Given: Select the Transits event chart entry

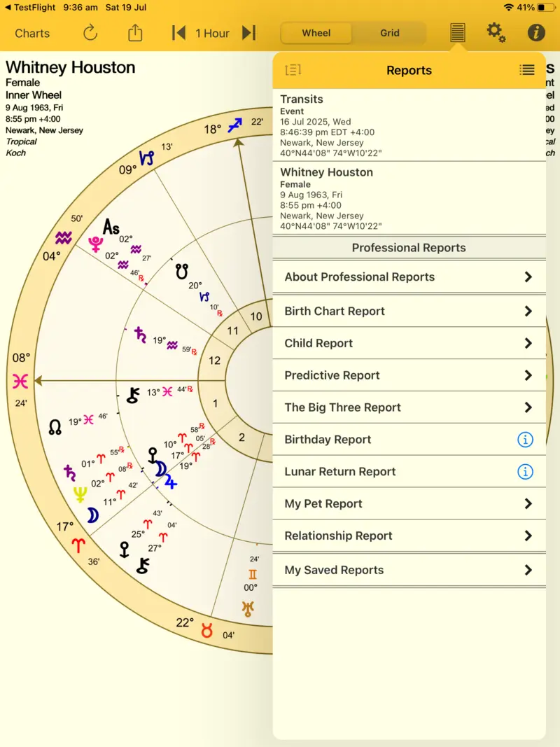Looking at the screenshot, I should (409, 126).
